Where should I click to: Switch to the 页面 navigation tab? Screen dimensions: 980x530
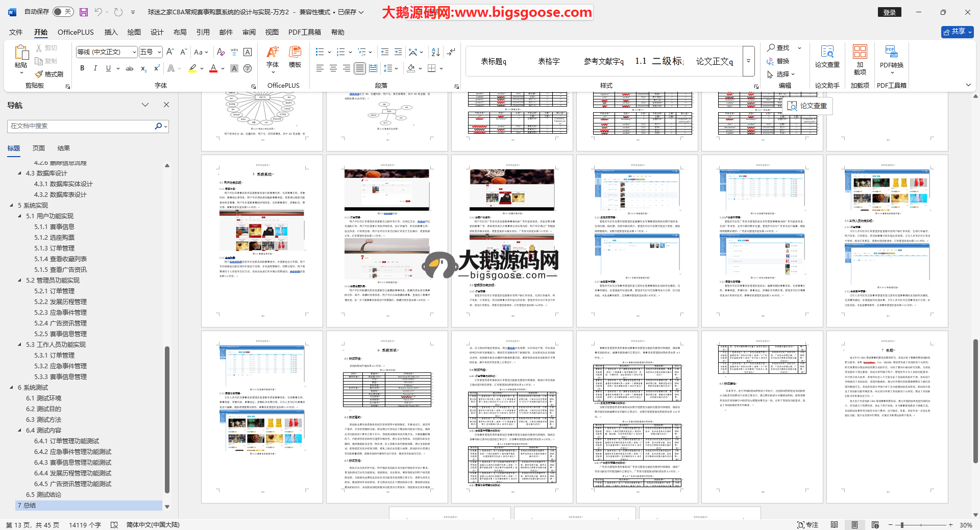point(39,148)
